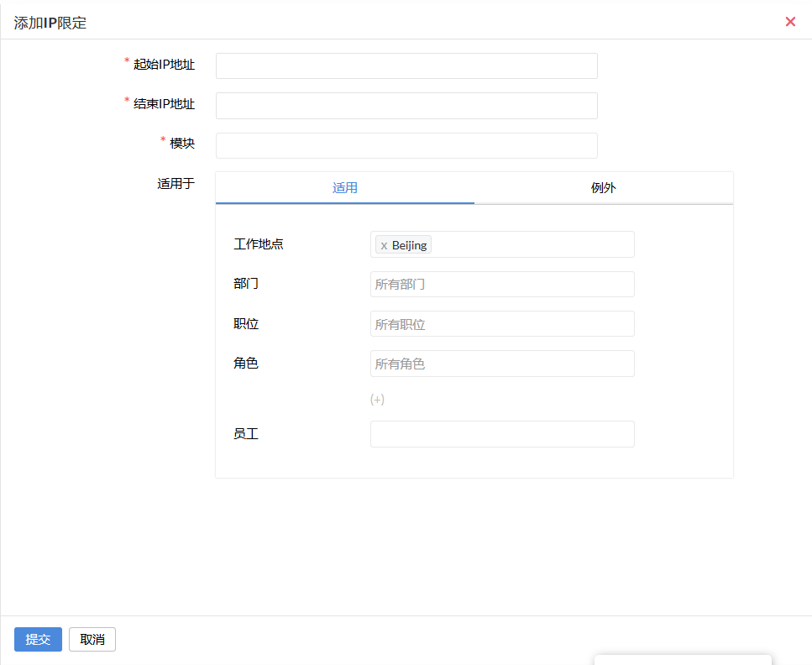The width and height of the screenshot is (812, 665).
Task: Click the 员工 input box
Action: coord(502,434)
